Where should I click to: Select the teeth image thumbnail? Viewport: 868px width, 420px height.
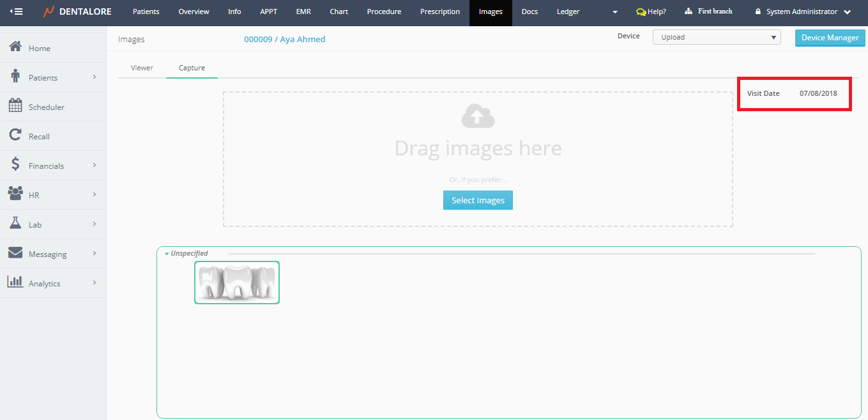(237, 283)
